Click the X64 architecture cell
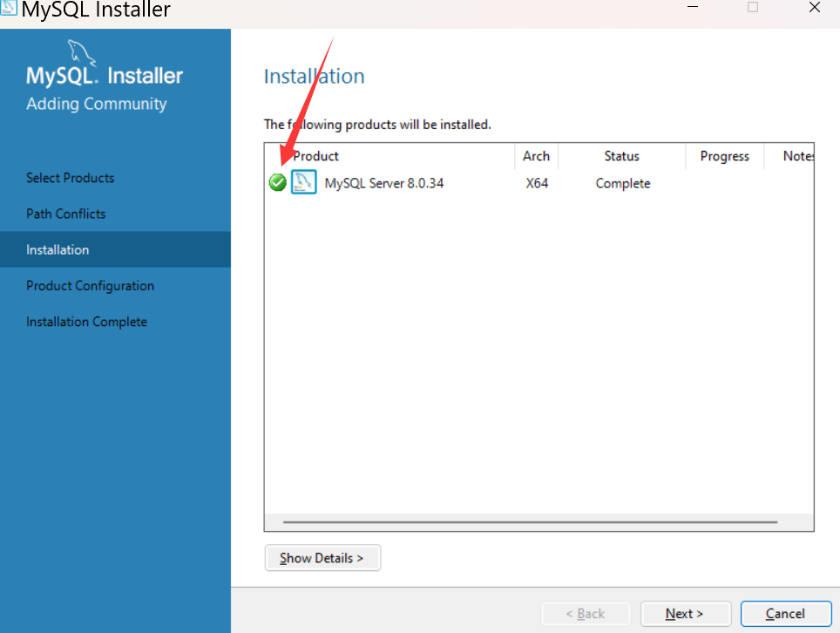Viewport: 840px width, 633px height. (537, 183)
